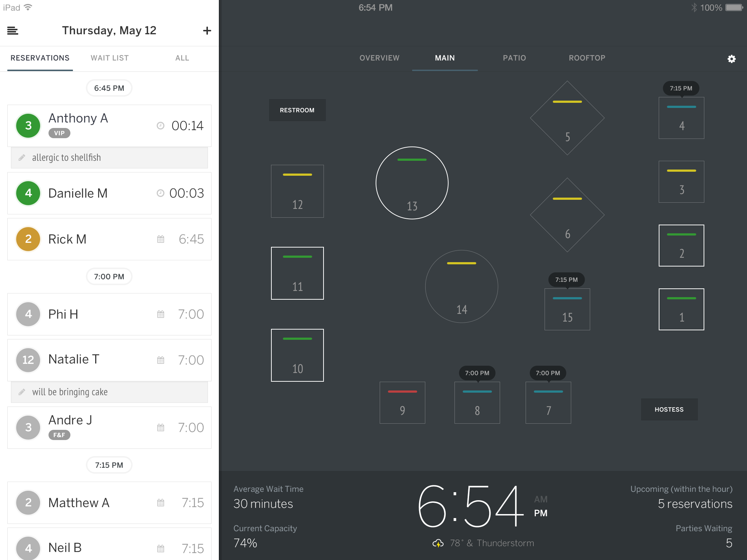
Task: Click calendar icon on Rick M's row
Action: pyautogui.click(x=160, y=239)
